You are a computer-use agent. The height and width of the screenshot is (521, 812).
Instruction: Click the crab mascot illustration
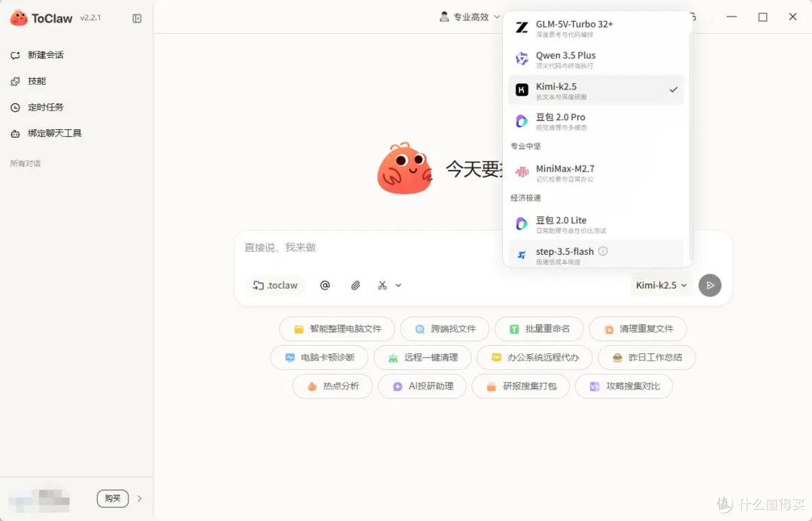click(404, 168)
